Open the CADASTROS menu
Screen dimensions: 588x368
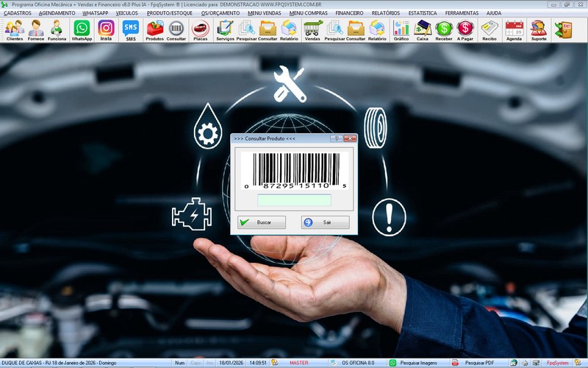(x=18, y=13)
